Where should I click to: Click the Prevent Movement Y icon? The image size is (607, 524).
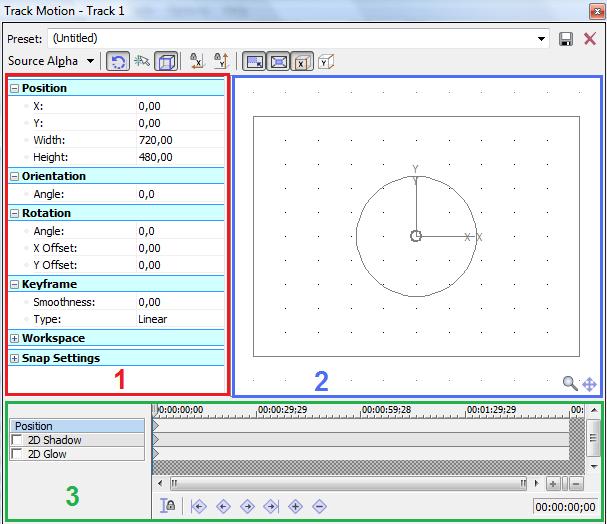[221, 61]
